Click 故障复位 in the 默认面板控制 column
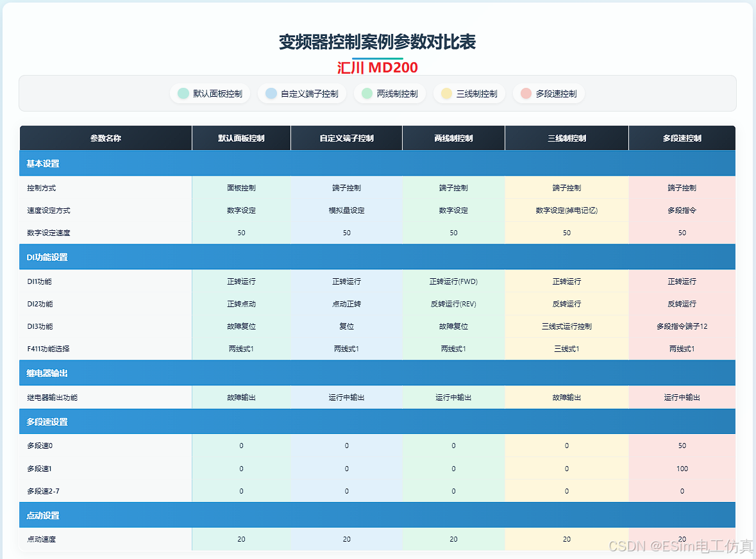756x559 pixels. point(242,326)
